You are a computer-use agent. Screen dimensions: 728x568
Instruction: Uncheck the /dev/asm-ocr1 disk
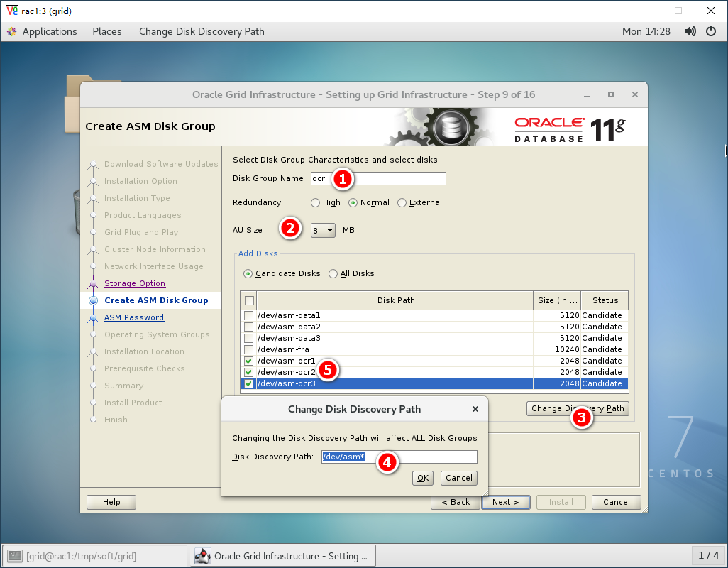[x=249, y=361]
